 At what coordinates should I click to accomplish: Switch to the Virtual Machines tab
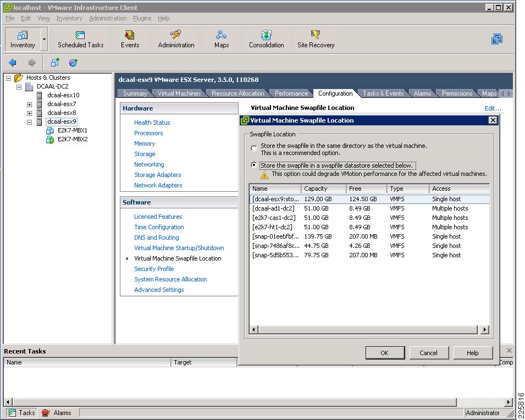pyautogui.click(x=179, y=93)
